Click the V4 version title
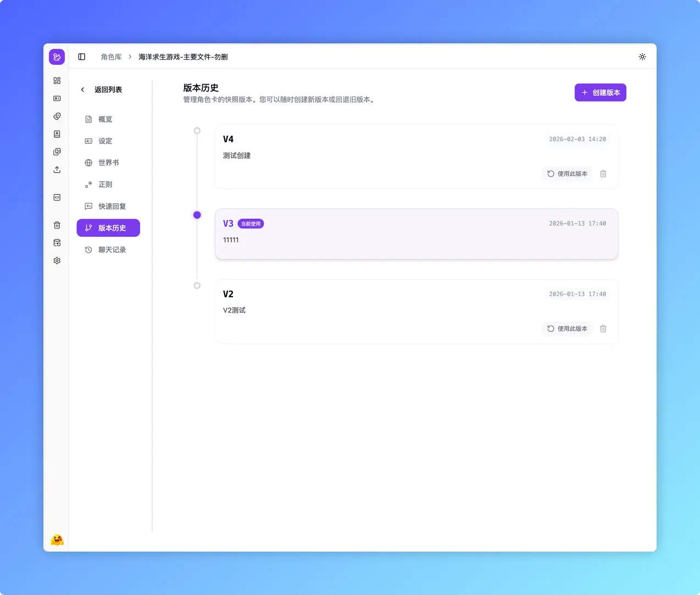 [228, 139]
